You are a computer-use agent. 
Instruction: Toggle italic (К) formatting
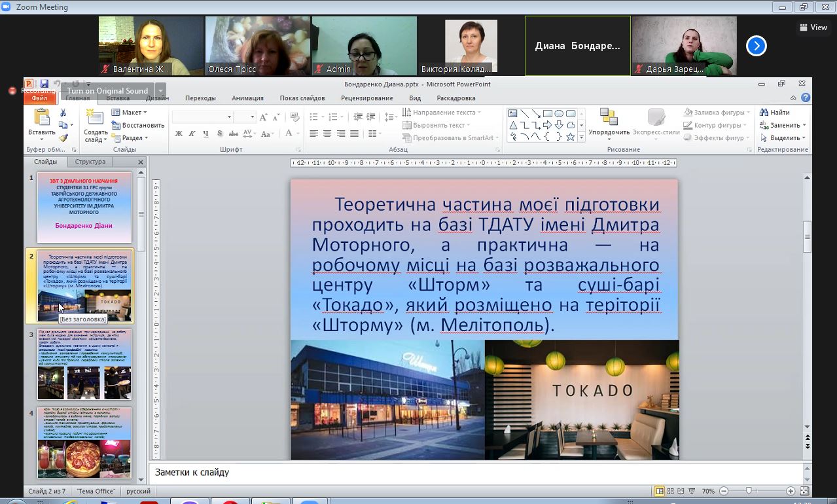pyautogui.click(x=192, y=134)
